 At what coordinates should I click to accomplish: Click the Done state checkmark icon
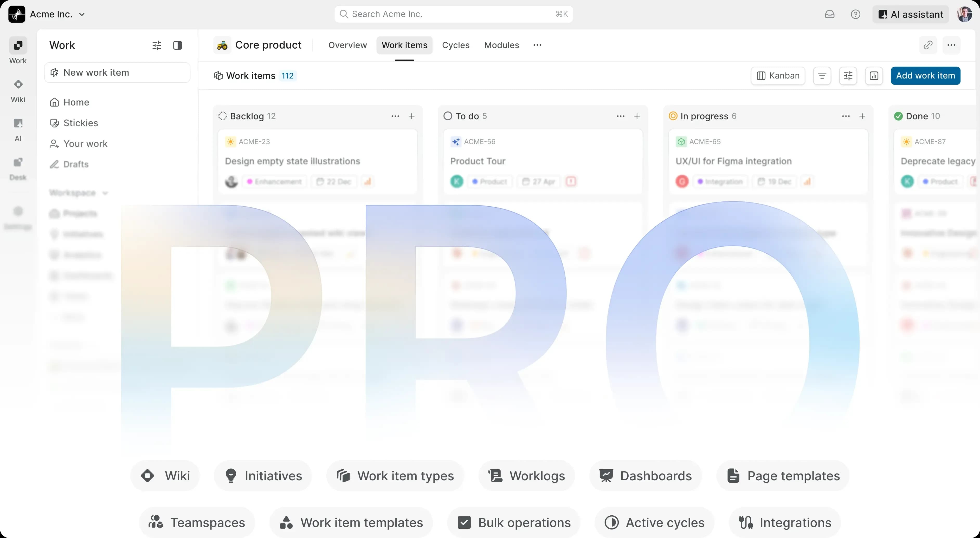[x=898, y=116]
